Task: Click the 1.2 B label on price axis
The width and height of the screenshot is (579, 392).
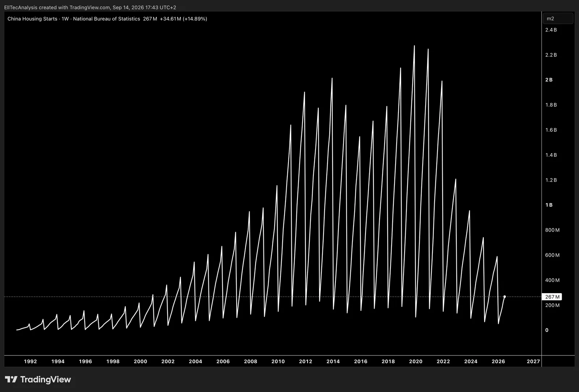Action: click(551, 180)
